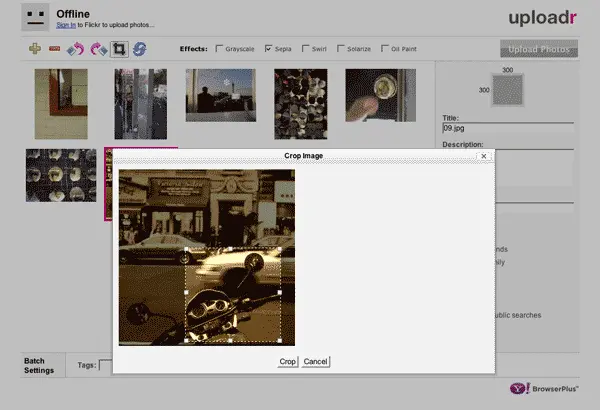Click the top-right crop selection handle
Image resolution: width=600 pixels, height=410 pixels.
(279, 249)
